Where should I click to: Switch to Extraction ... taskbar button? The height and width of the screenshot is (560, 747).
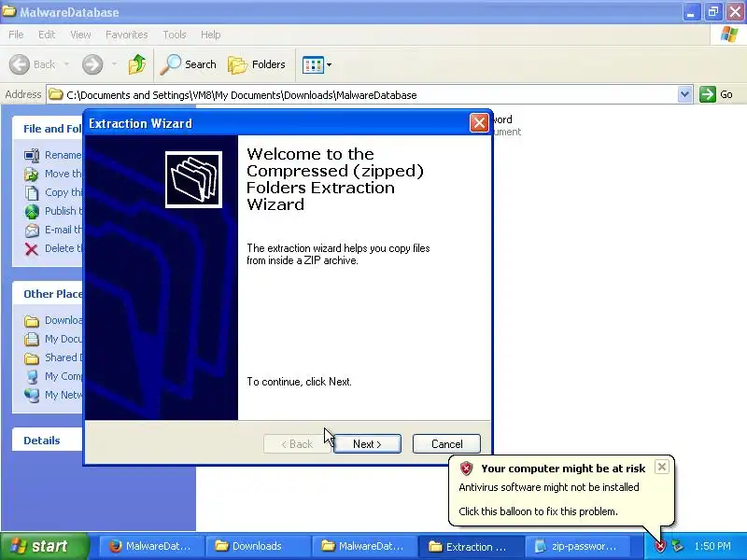point(471,546)
